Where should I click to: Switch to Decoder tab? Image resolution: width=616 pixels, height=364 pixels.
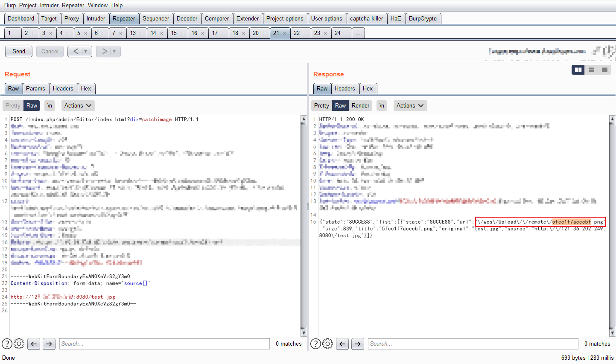tap(187, 18)
